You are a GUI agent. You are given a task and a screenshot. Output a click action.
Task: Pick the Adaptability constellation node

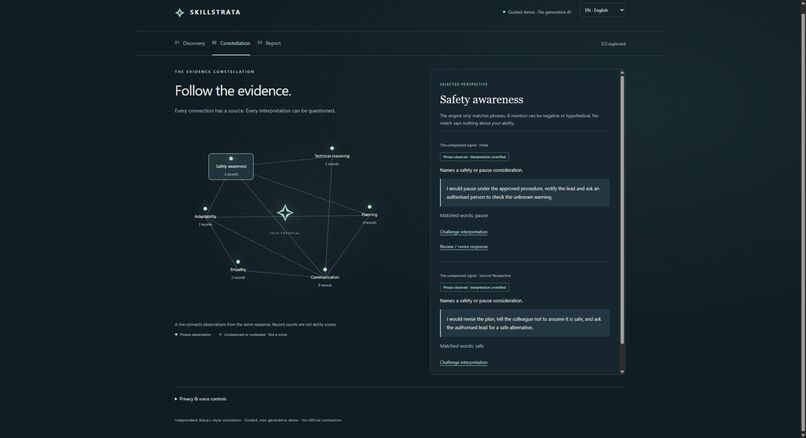(205, 216)
